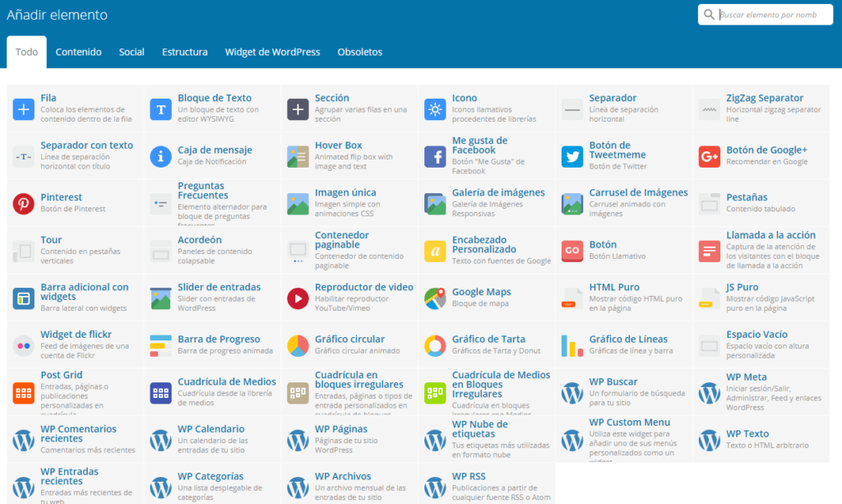This screenshot has width=842, height=504.
Task: Choose the red GO Botón icon
Action: pos(572,251)
